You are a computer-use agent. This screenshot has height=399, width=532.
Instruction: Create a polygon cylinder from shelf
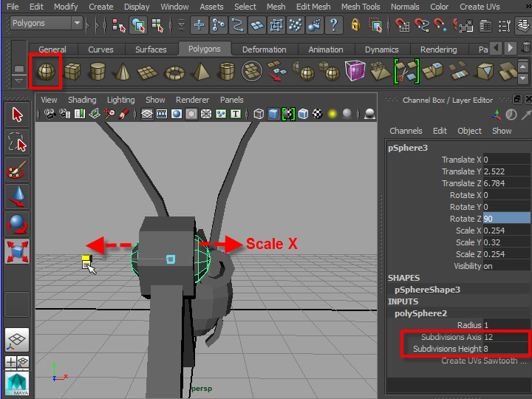(x=98, y=71)
